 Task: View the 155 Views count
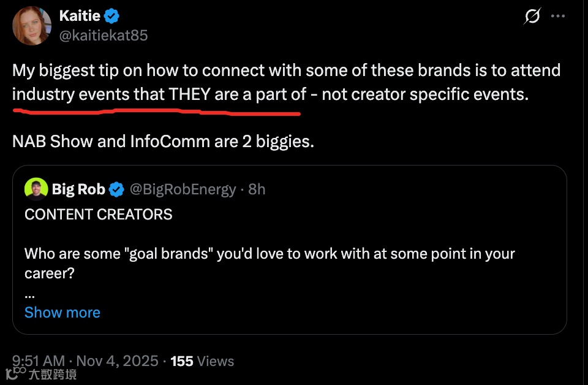click(202, 361)
